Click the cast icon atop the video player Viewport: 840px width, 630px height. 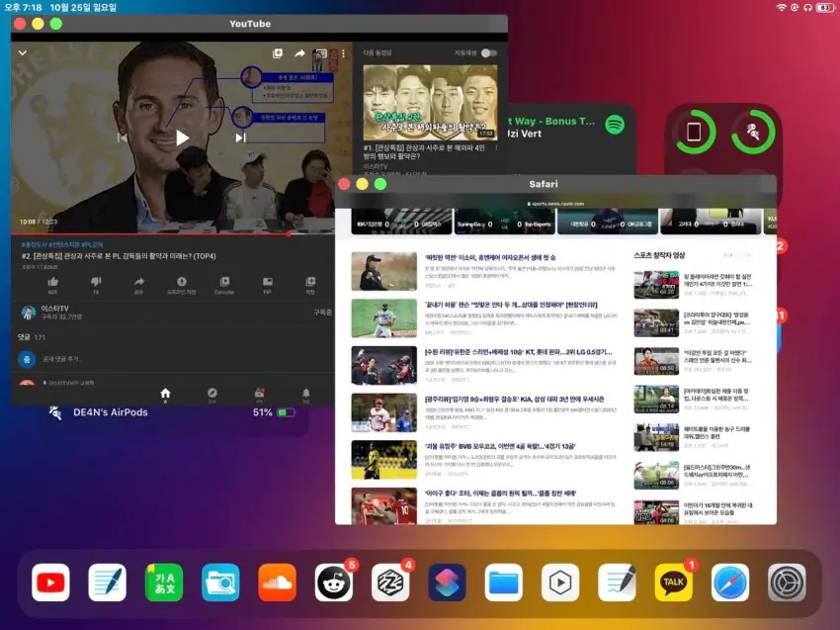tap(320, 53)
